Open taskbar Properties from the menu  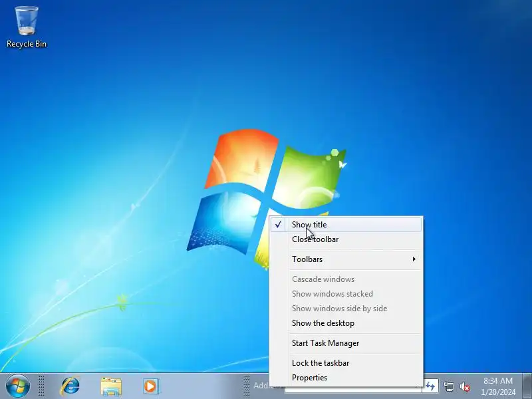pyautogui.click(x=346, y=378)
